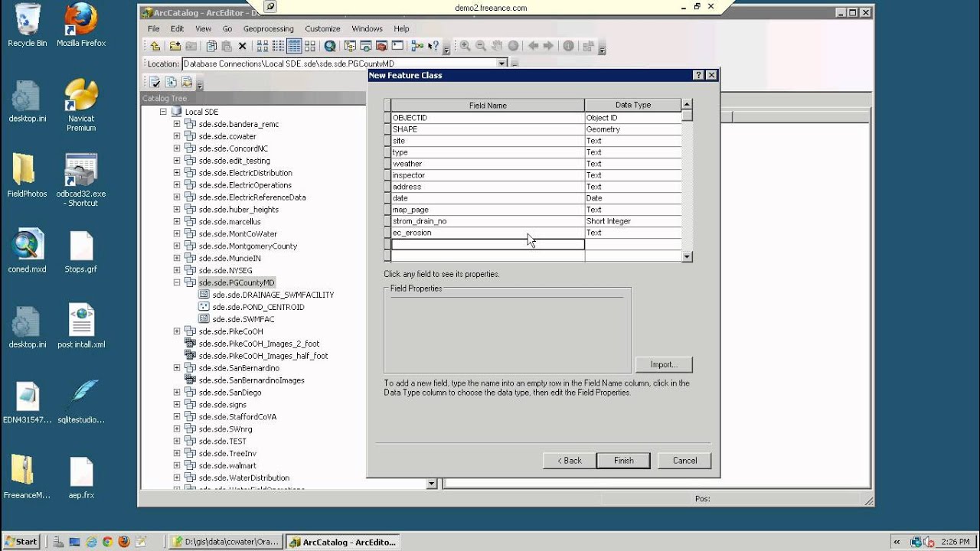Screen dimensions: 980x551
Task: Click the empty Field Name cell below ec_erosion
Action: pyautogui.click(x=488, y=244)
